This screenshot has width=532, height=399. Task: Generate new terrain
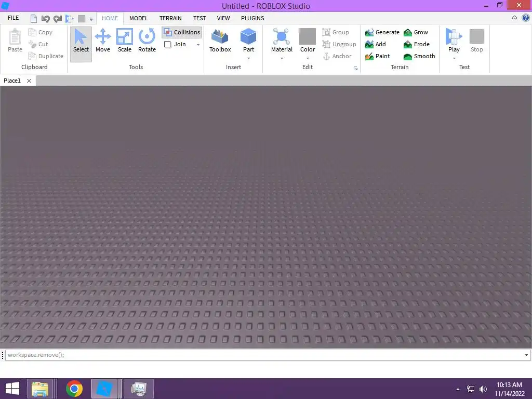[x=382, y=32]
